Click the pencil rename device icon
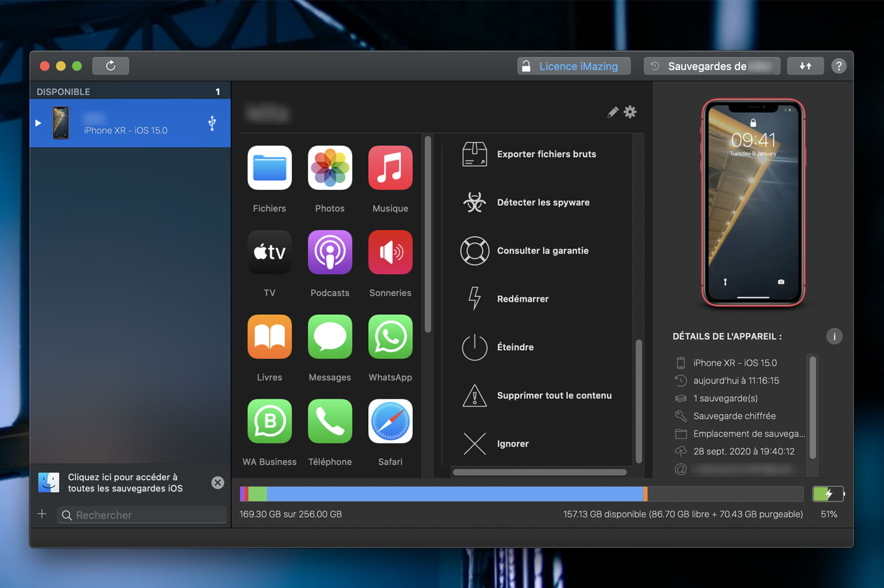 [x=612, y=112]
